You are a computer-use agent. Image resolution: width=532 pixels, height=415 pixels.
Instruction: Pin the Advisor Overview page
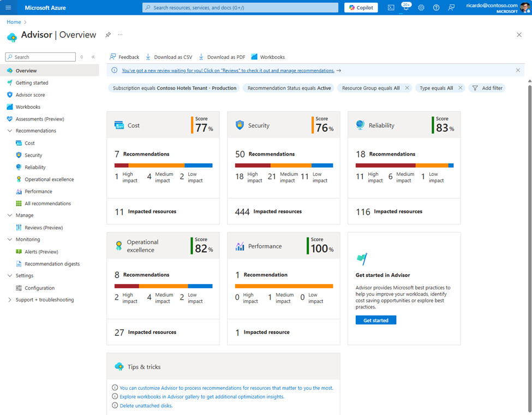coord(108,34)
